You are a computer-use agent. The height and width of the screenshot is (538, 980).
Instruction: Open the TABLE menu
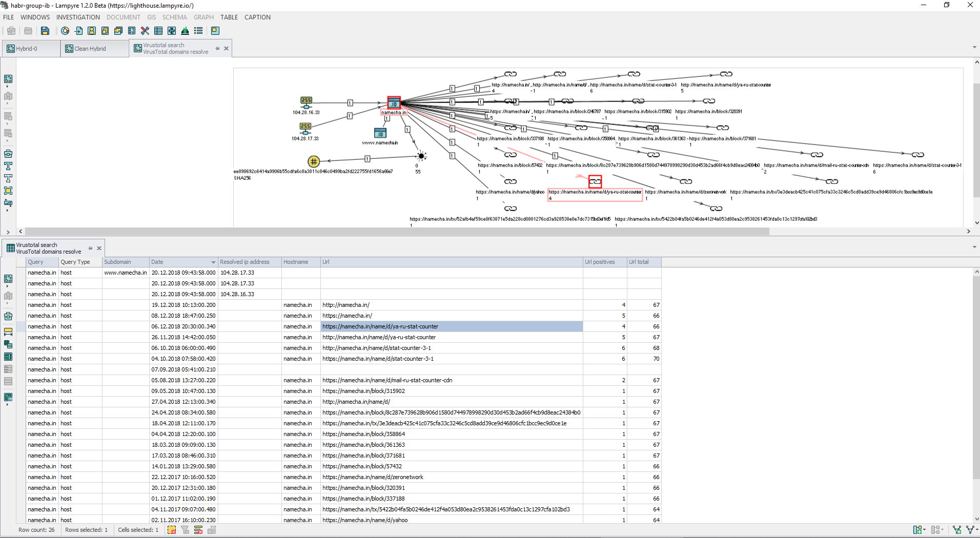229,17
